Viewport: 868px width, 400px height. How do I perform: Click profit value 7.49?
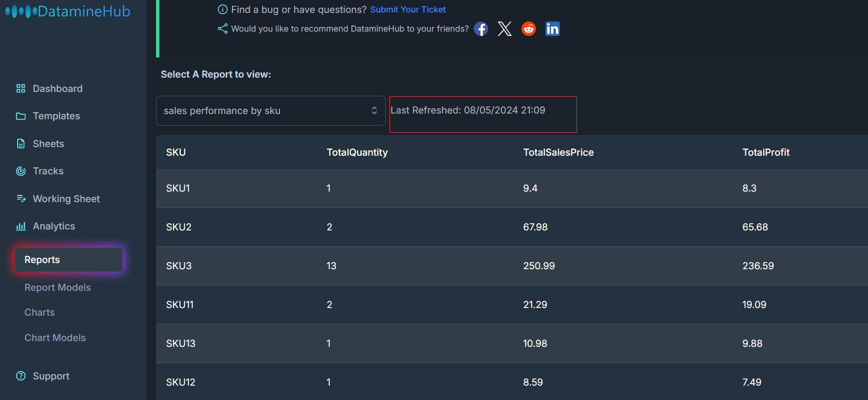pos(752,382)
